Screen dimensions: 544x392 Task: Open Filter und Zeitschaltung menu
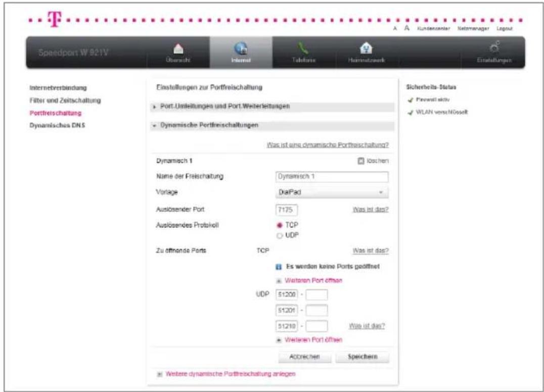(x=65, y=101)
